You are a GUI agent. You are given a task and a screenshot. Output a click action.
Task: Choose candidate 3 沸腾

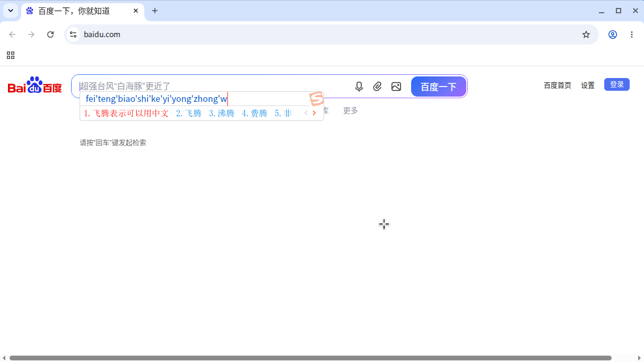[222, 113]
